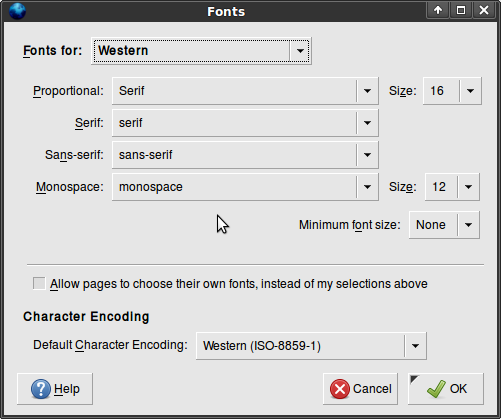Confirm settings with the OK button
This screenshot has width=501, height=419.
(446, 389)
